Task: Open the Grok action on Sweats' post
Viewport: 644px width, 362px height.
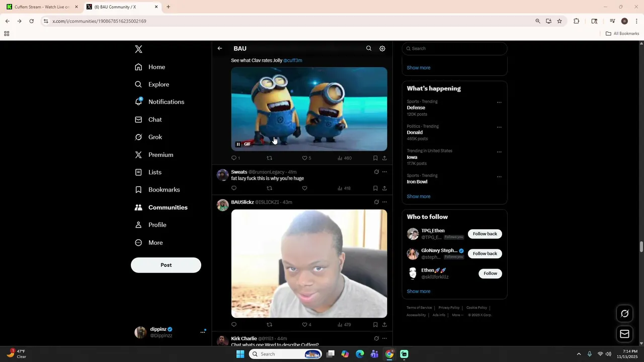Action: coord(376,172)
